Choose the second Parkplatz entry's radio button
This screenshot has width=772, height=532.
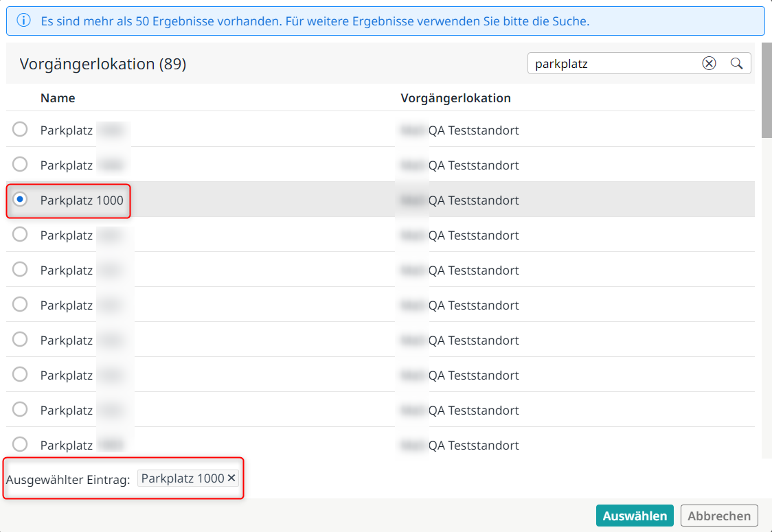20,163
